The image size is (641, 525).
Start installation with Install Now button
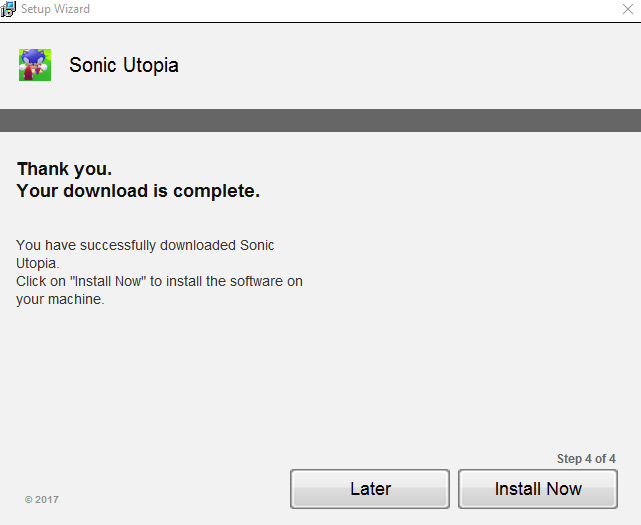[538, 489]
